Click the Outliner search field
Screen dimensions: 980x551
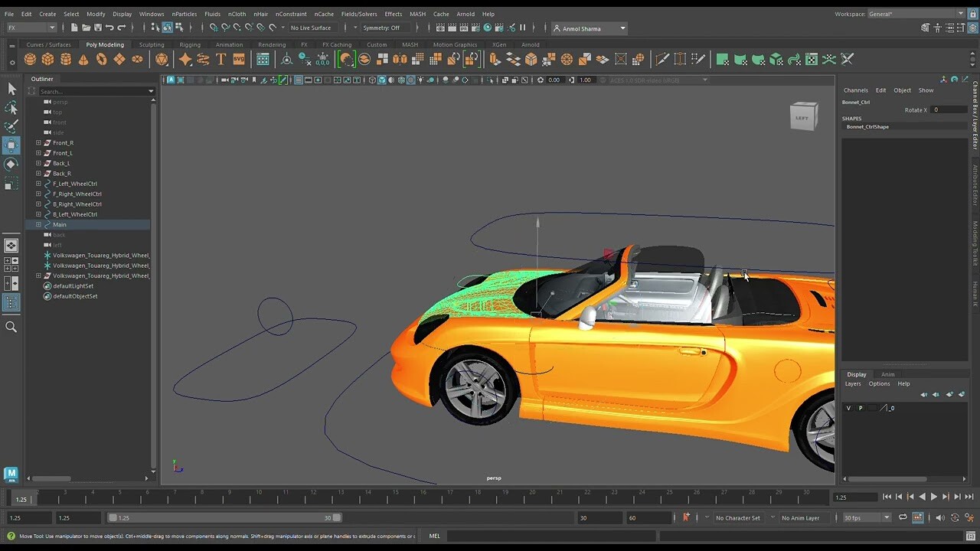coord(96,91)
